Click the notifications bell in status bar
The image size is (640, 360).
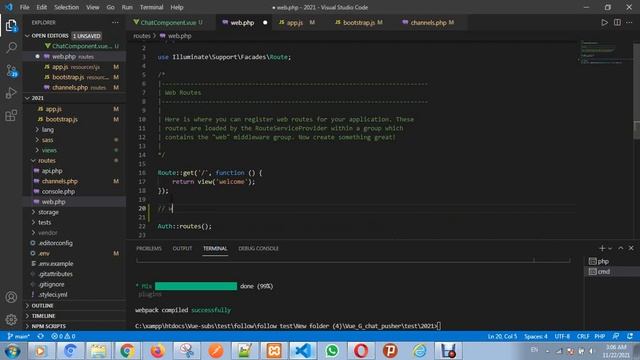pyautogui.click(x=630, y=336)
